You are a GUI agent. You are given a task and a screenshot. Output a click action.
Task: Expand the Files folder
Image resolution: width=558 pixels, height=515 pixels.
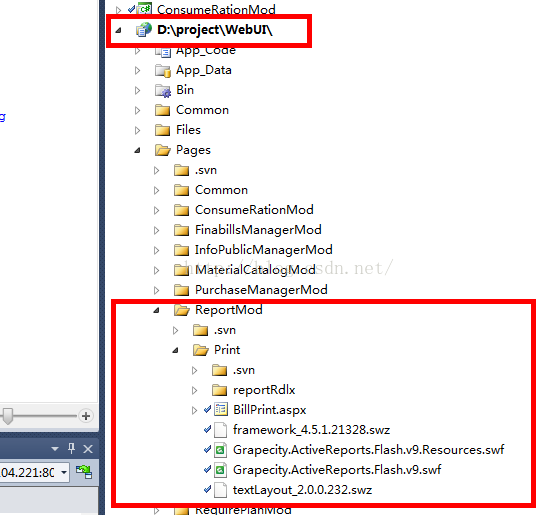click(138, 130)
